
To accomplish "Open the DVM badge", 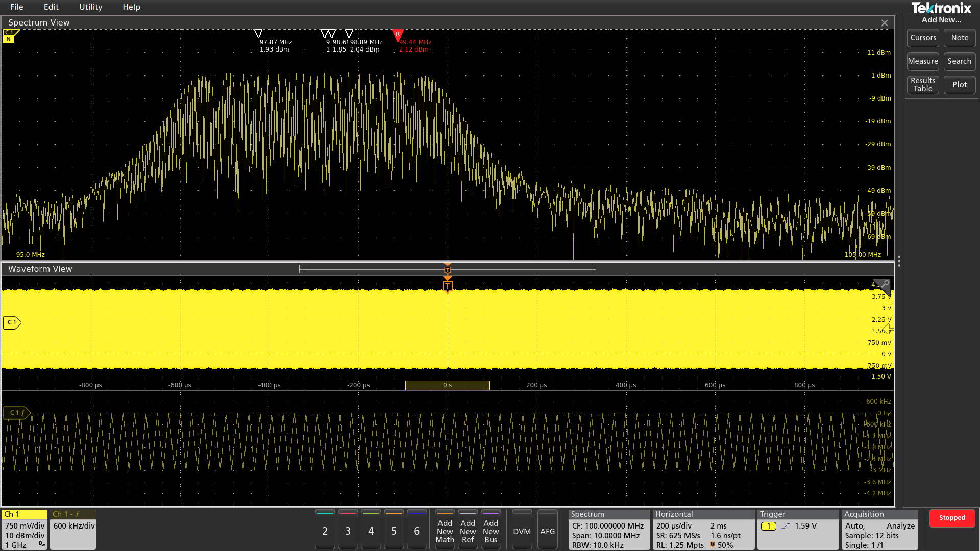I will coord(522,530).
